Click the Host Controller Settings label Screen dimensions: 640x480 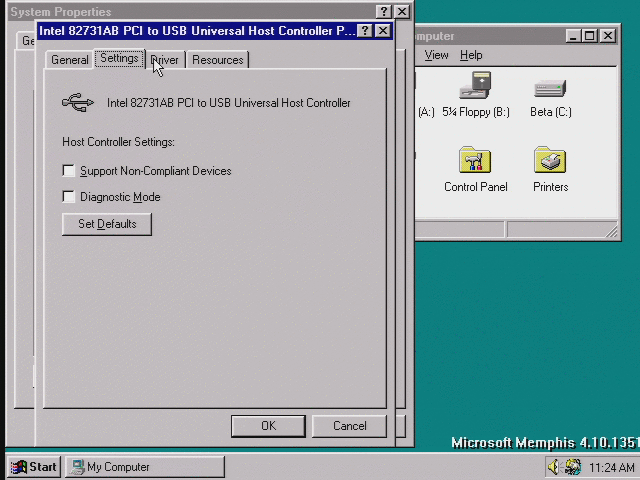click(118, 142)
